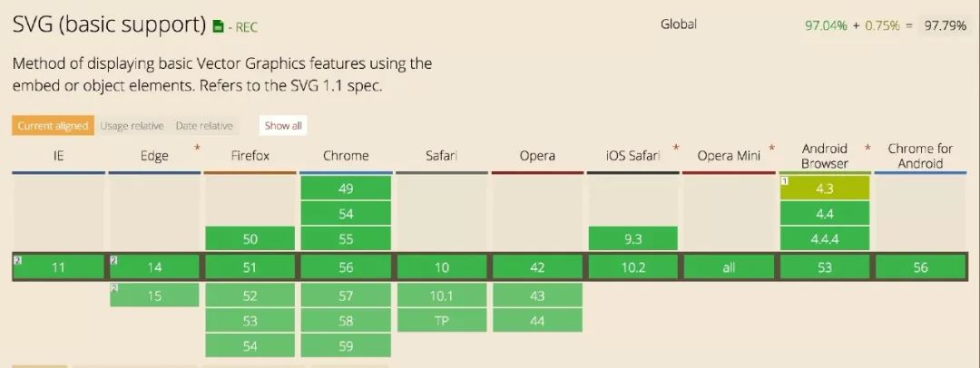The width and height of the screenshot is (980, 368).
Task: Select the yellow-green Android Browser 4.3 cell
Action: click(x=825, y=189)
